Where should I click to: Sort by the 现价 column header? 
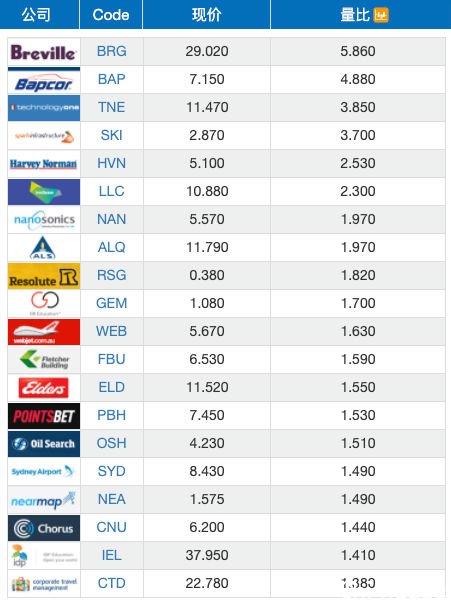point(206,15)
